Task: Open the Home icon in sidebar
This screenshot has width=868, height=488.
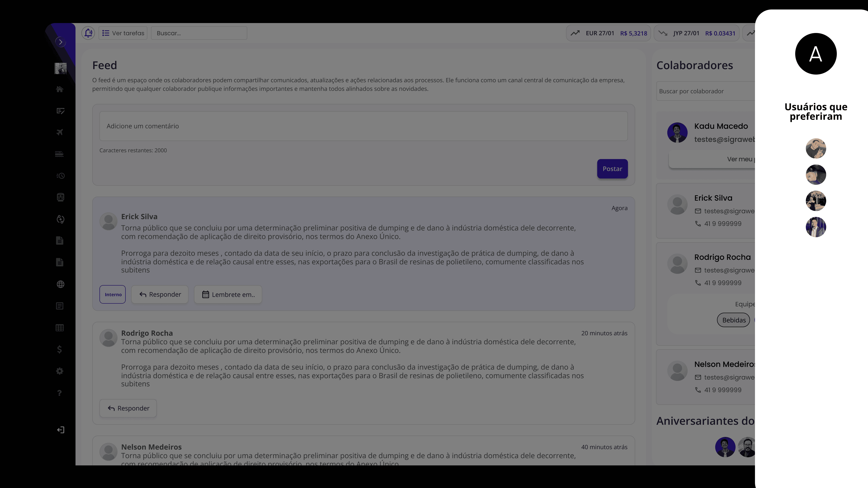Action: coord(60,89)
